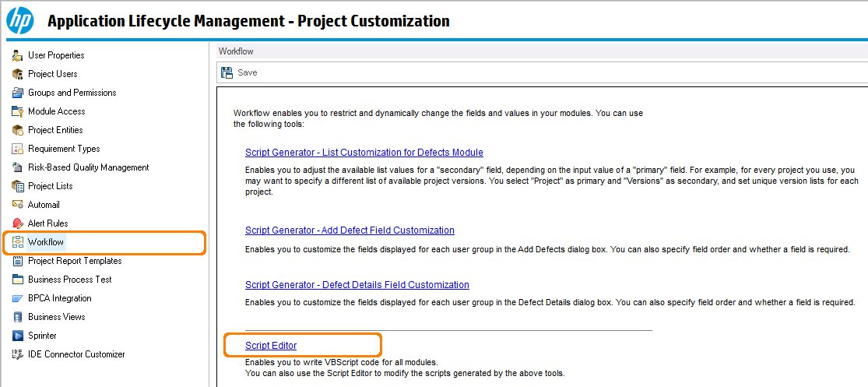
Task: Click the Save floppy disk icon
Action: (227, 72)
